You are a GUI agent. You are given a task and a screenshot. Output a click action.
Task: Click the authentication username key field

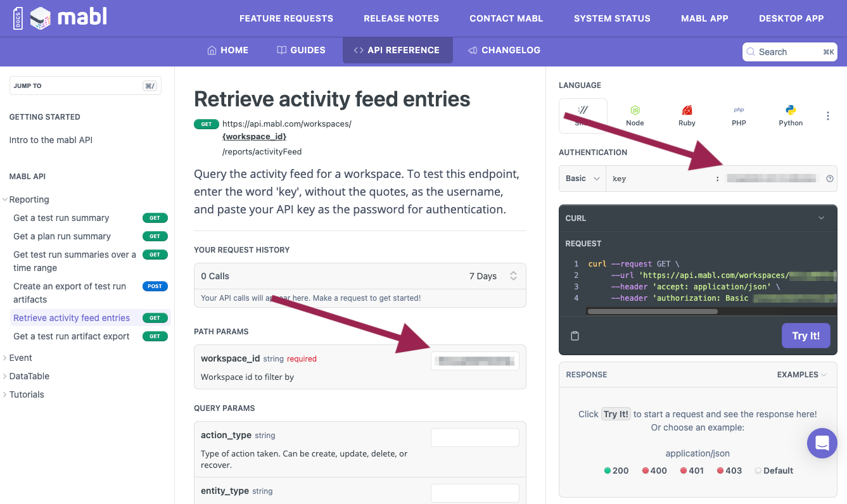660,179
